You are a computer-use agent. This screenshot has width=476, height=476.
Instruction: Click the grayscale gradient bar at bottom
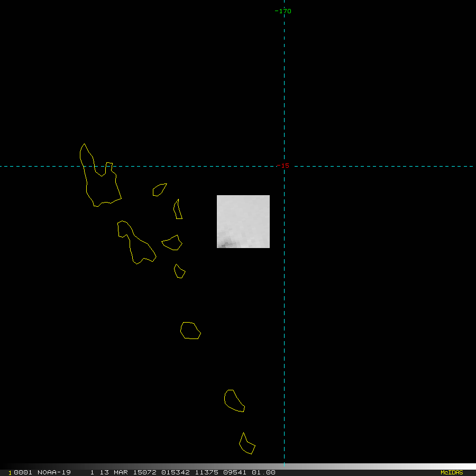coord(238,466)
